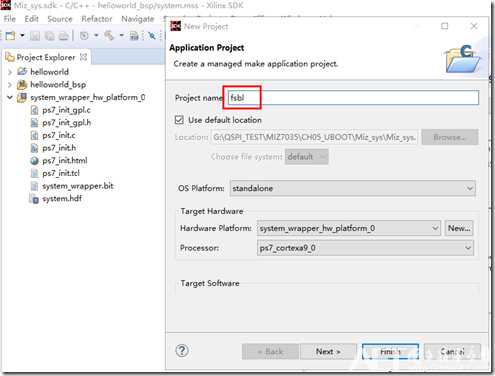Select ps7_init.h file icon

34,148
